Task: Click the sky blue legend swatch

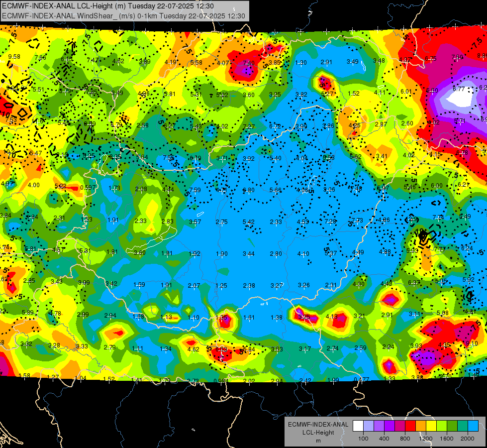Action: pyautogui.click(x=473, y=426)
